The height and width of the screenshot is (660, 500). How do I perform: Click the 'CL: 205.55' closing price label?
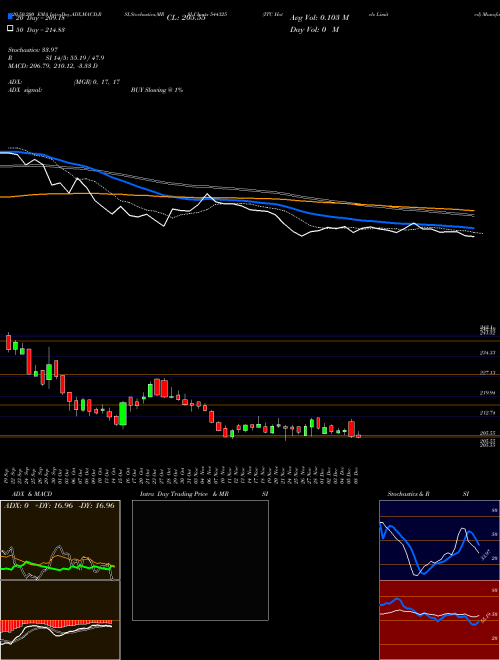pyautogui.click(x=186, y=18)
